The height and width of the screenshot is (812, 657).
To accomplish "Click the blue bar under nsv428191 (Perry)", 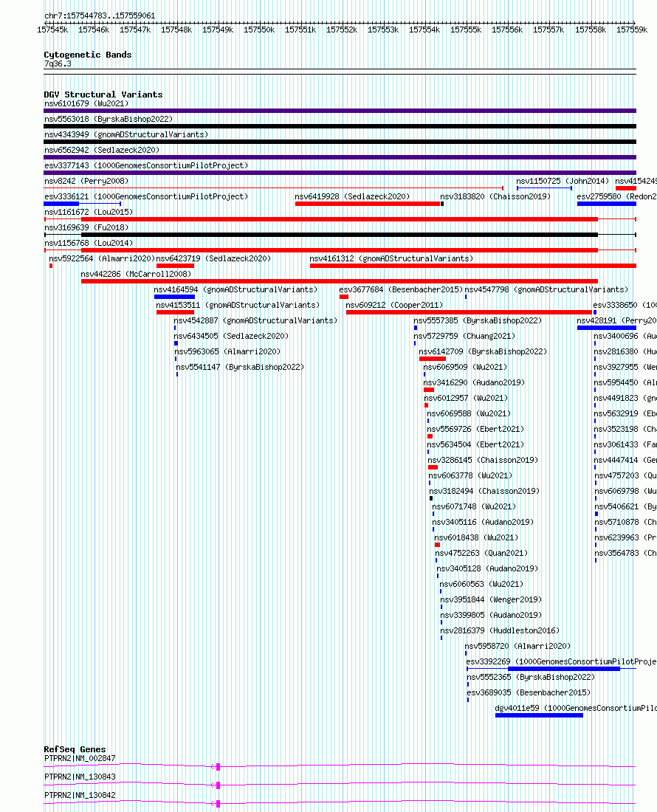I will [606, 328].
